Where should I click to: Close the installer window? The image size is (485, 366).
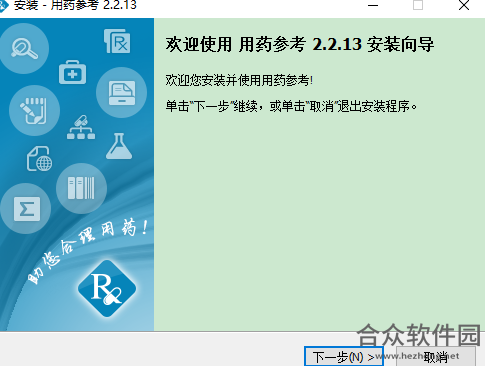click(464, 5)
